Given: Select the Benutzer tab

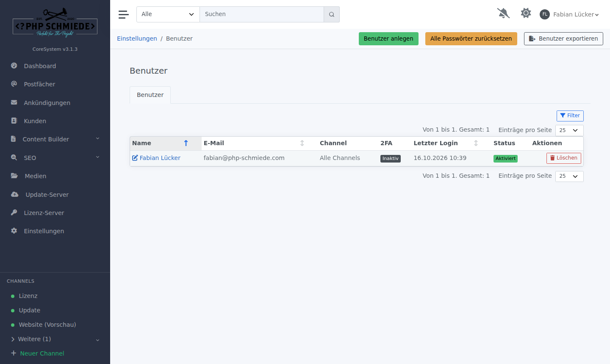Looking at the screenshot, I should tap(150, 95).
